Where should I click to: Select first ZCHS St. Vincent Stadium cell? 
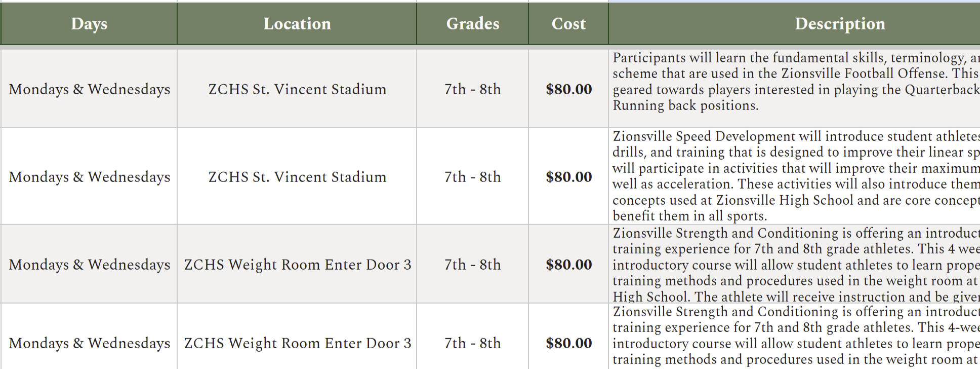(x=297, y=89)
